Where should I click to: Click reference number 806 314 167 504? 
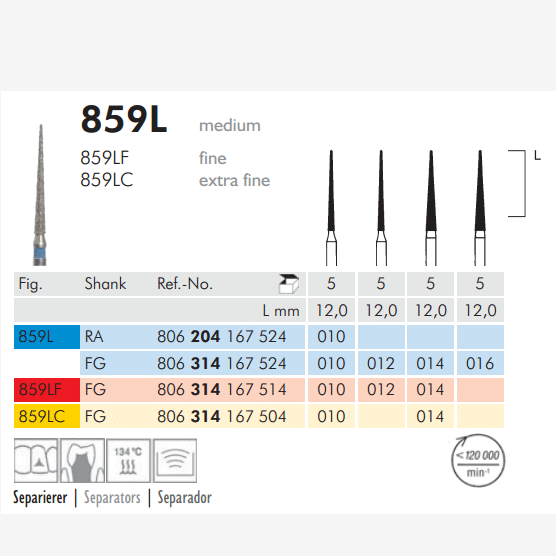click(222, 416)
